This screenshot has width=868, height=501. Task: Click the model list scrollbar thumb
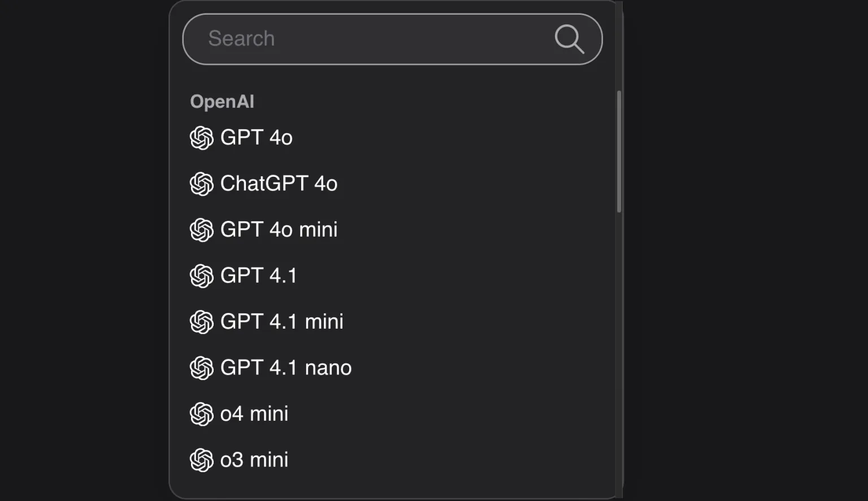click(619, 151)
